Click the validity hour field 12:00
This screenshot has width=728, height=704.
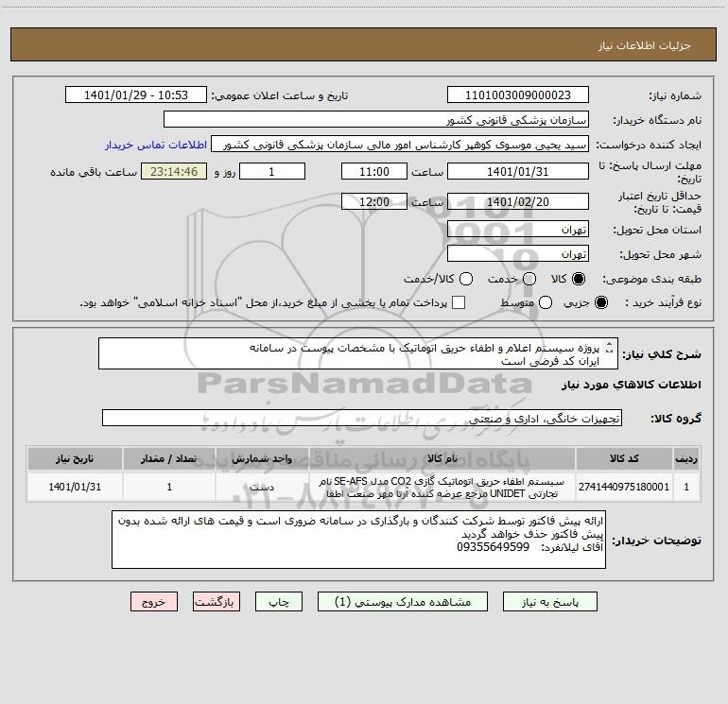click(x=374, y=201)
